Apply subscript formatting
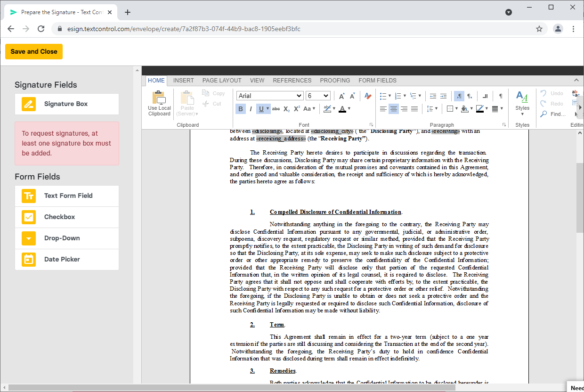 coord(286,109)
